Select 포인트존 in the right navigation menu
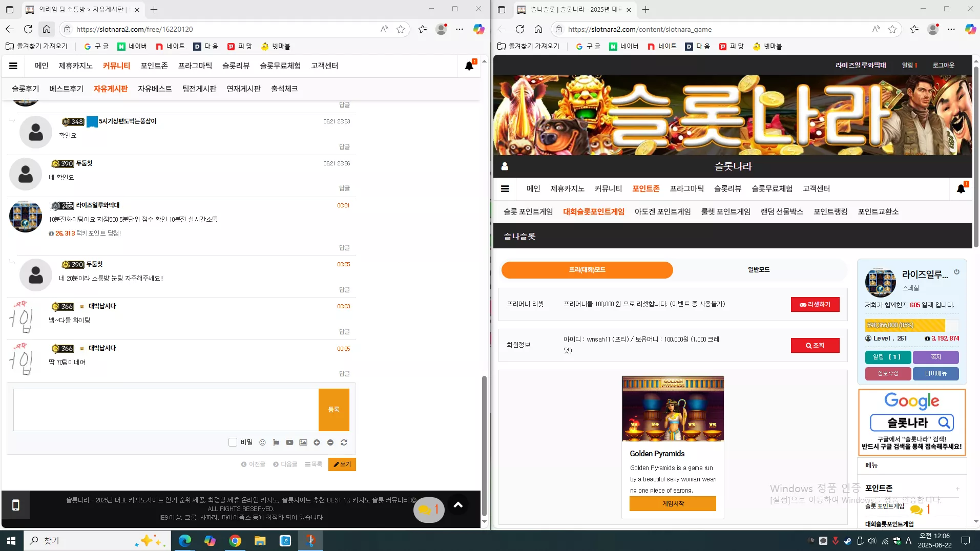The height and width of the screenshot is (551, 980). click(645, 189)
